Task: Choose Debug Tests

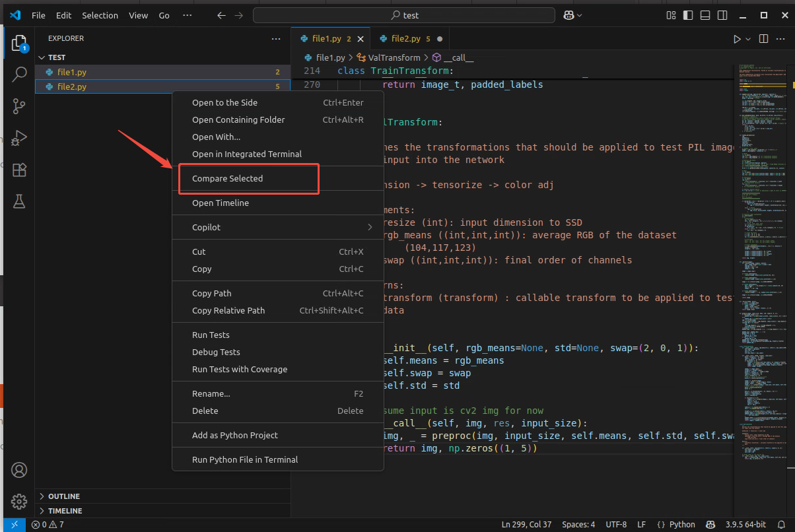Action: coord(278,352)
